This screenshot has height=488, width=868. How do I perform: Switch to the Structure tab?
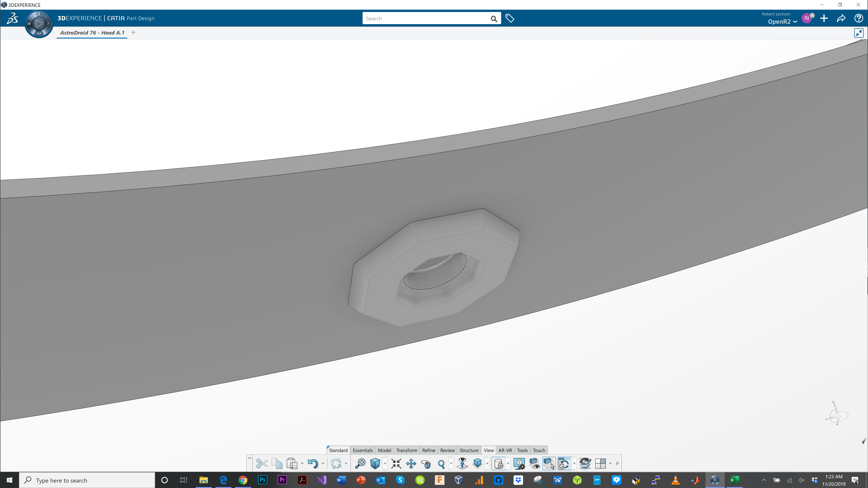click(x=469, y=450)
